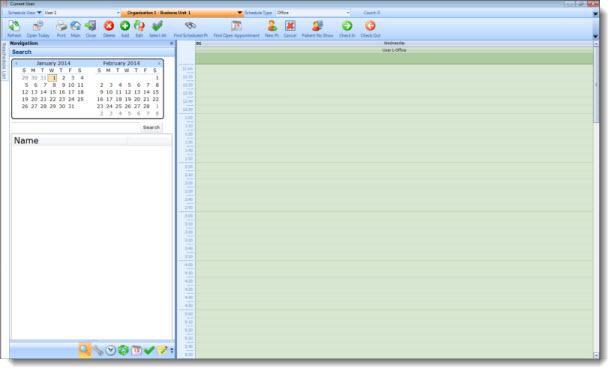Select the clock icon in navigation bar
The height and width of the screenshot is (374, 615).
coord(111,350)
